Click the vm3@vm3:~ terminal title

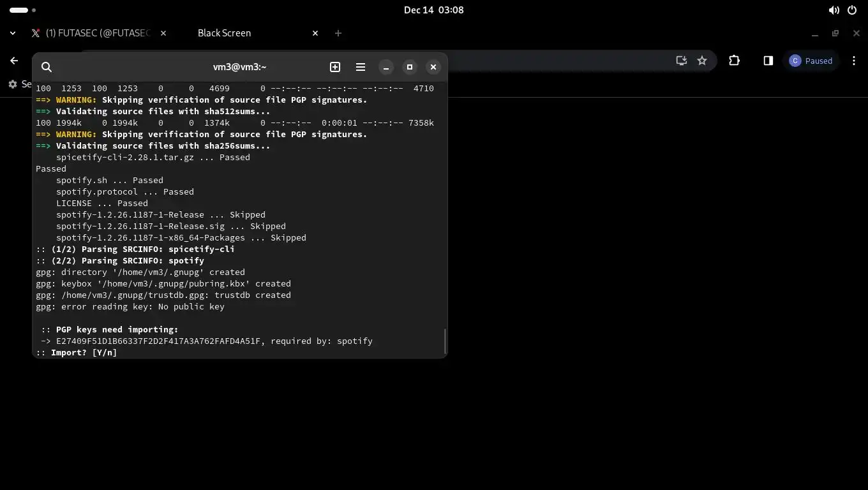pos(240,67)
